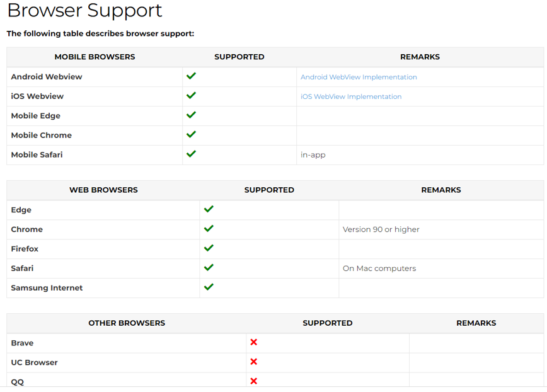547x392 pixels.
Task: Click 'The following table describes browser support' text
Action: [100, 34]
